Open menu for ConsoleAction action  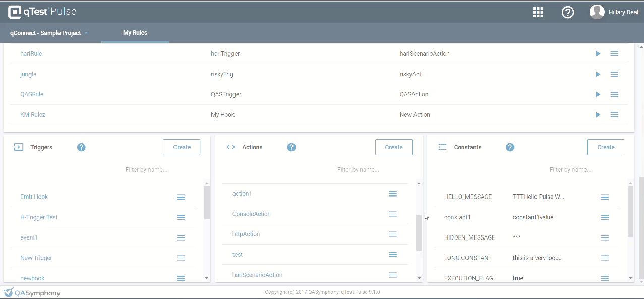click(x=393, y=214)
